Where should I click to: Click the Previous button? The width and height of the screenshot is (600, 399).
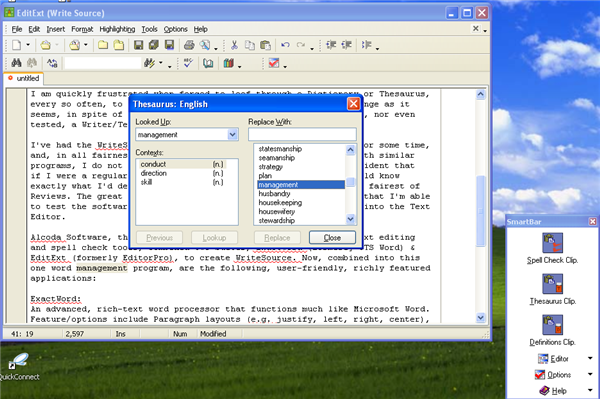coord(159,238)
